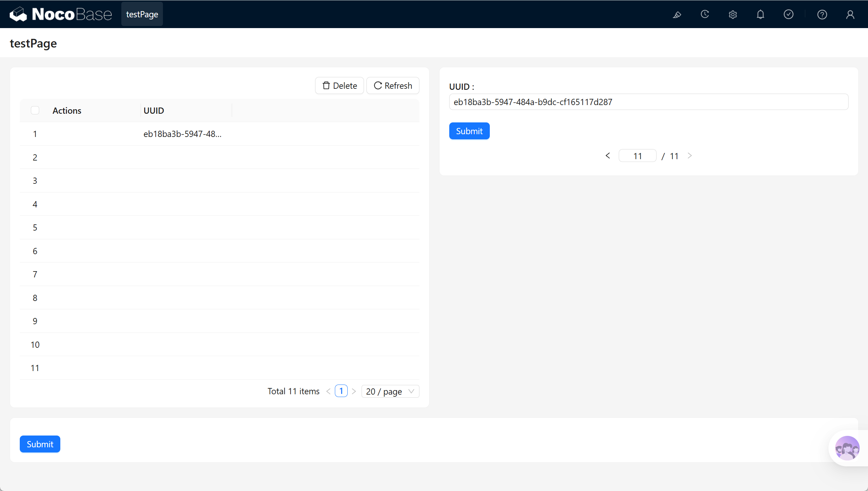Toggle the select-all checkbox in table header

click(x=35, y=110)
